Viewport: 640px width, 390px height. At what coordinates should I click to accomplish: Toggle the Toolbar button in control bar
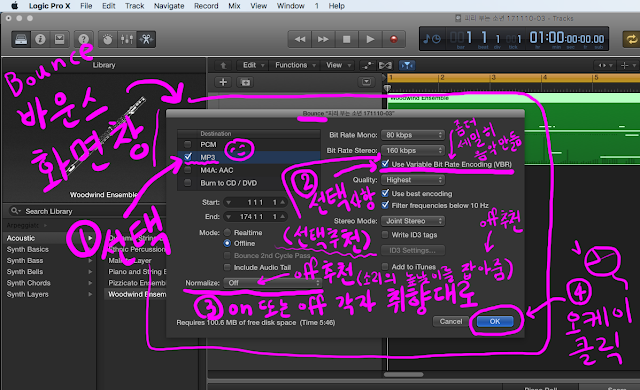pyautogui.click(x=60, y=39)
